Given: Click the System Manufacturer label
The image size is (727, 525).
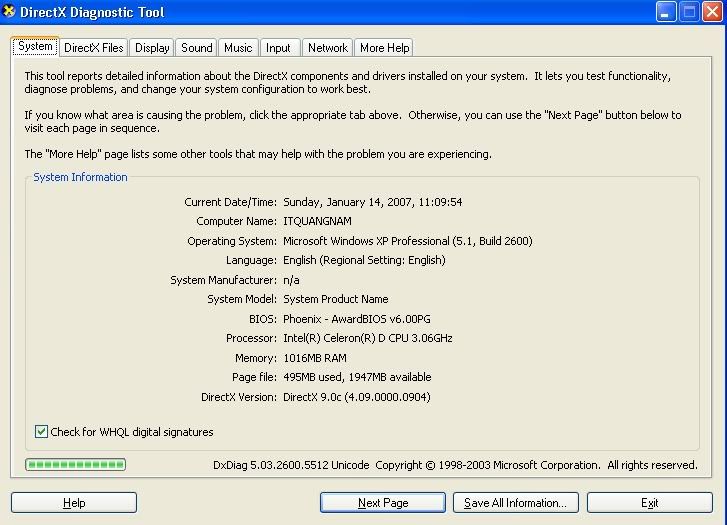Looking at the screenshot, I should [x=223, y=280].
